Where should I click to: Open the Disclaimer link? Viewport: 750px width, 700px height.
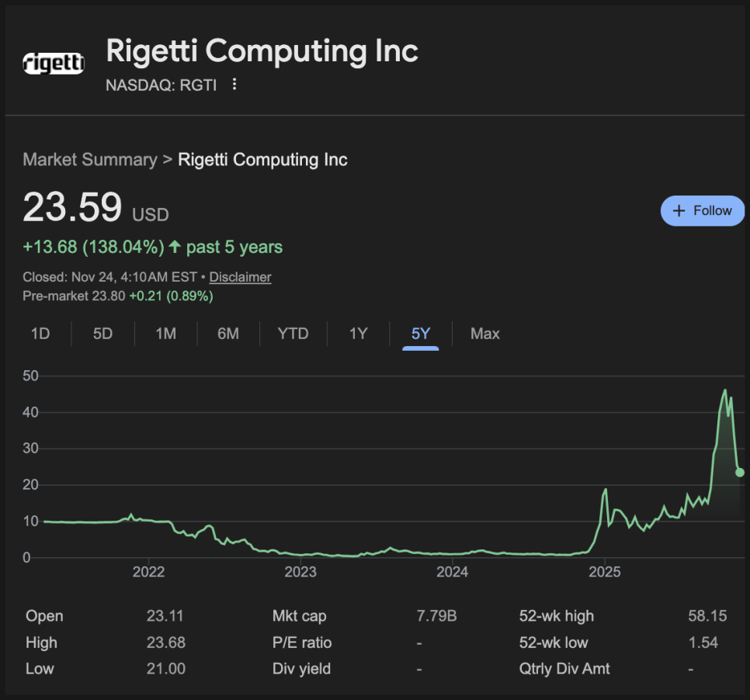240,277
